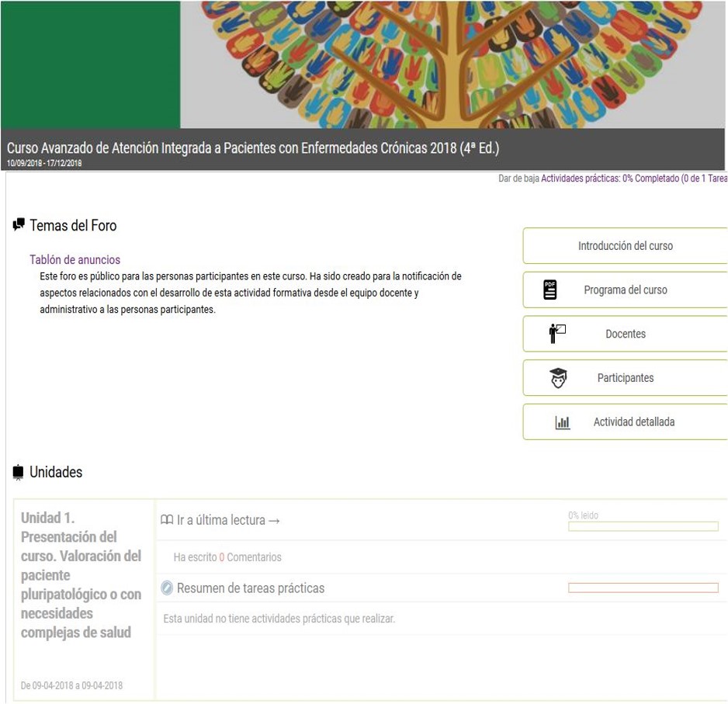Open Resumen de tareas prácticas
The image size is (728, 704).
(x=251, y=588)
